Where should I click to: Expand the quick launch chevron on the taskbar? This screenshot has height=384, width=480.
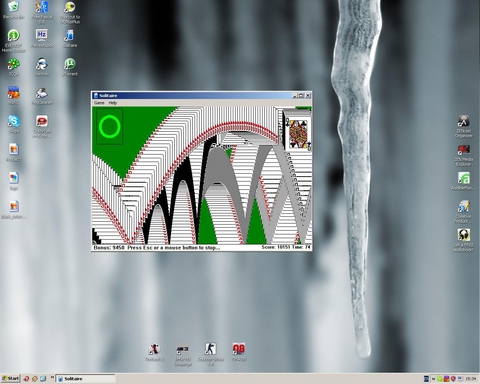pyautogui.click(x=52, y=377)
